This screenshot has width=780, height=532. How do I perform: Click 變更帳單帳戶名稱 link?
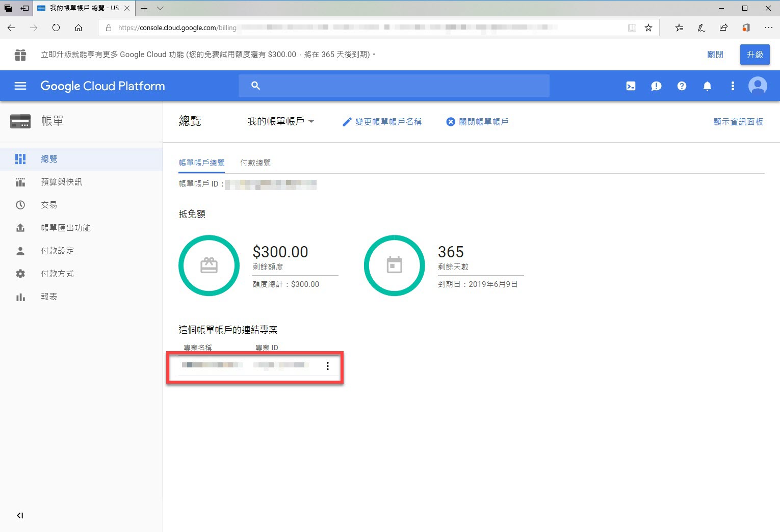(388, 122)
